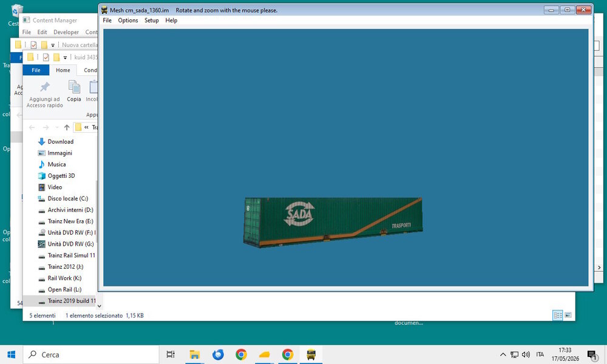Switch Explorer to details view
The image size is (607, 364).
(557, 315)
